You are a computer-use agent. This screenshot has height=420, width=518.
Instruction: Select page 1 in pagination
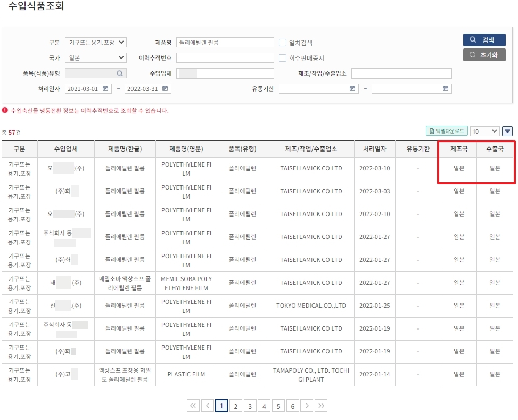point(221,406)
